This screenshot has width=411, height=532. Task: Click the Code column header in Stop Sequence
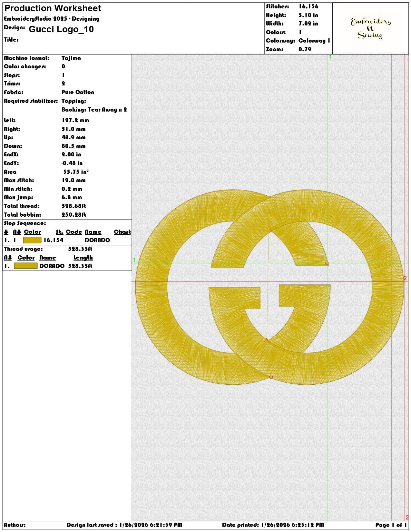tap(74, 232)
